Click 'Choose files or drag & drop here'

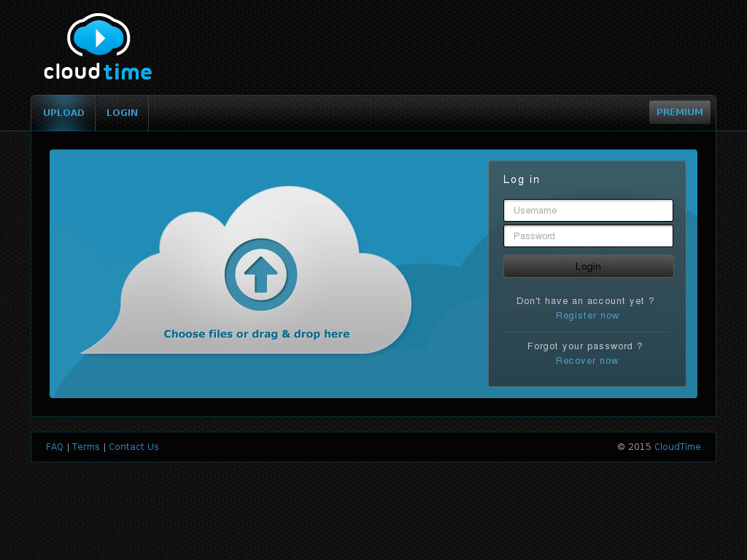[x=256, y=333]
